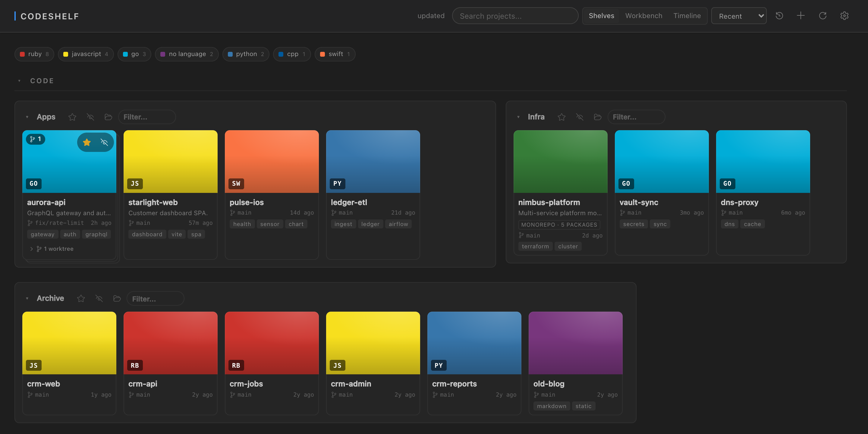This screenshot has height=434, width=868.
Task: Click the old-blog purple cover
Action: [576, 343]
